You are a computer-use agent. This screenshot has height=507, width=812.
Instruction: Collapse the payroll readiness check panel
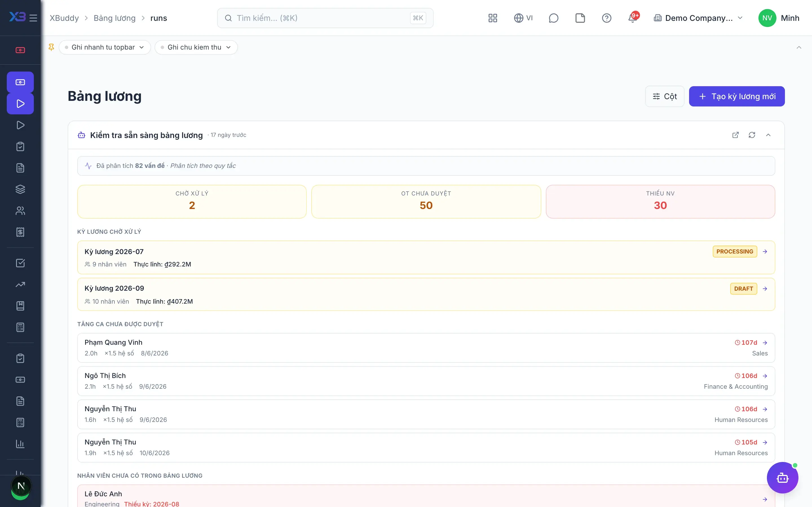click(768, 135)
